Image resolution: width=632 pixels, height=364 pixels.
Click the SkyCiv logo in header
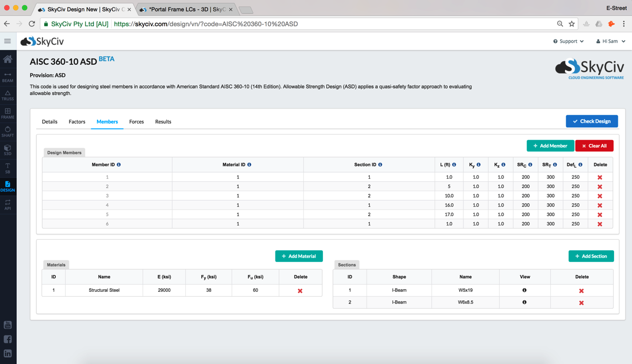coord(42,41)
